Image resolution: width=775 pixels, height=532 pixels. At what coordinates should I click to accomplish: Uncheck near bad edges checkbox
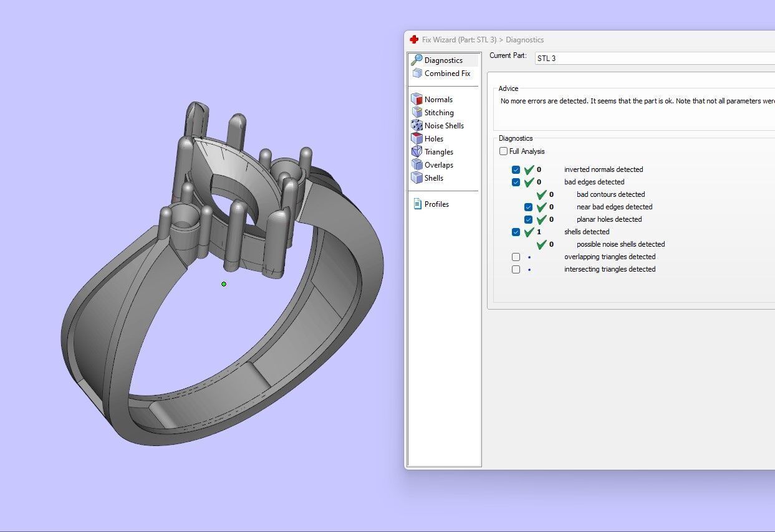528,207
